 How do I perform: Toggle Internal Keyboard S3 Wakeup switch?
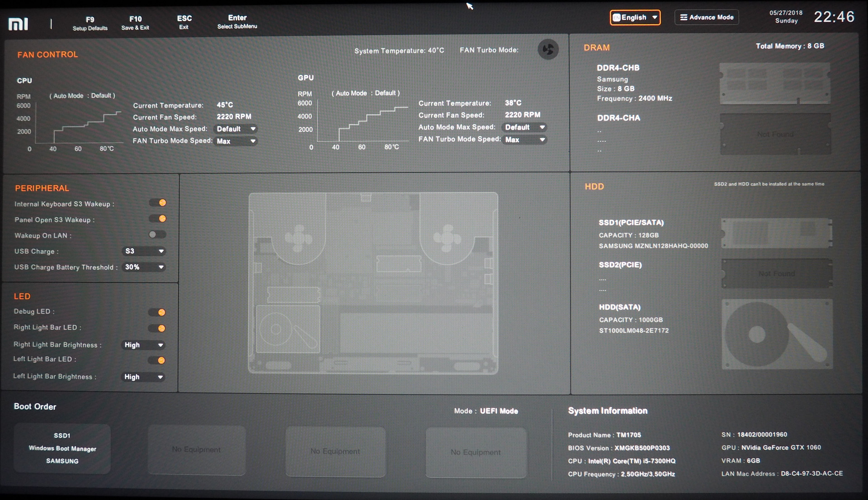(158, 203)
